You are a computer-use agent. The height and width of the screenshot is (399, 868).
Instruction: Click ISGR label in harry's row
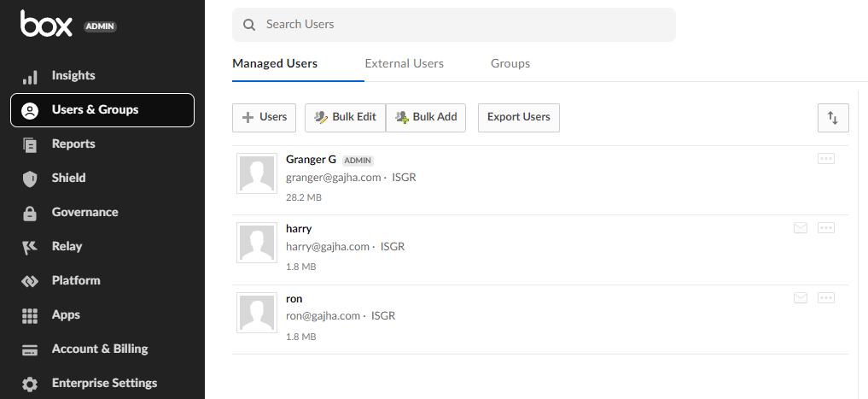[393, 247]
